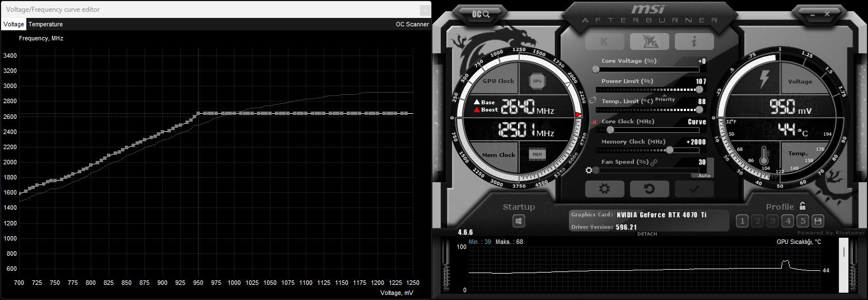
Task: Click the MSI dragon logo button
Action: point(649,41)
